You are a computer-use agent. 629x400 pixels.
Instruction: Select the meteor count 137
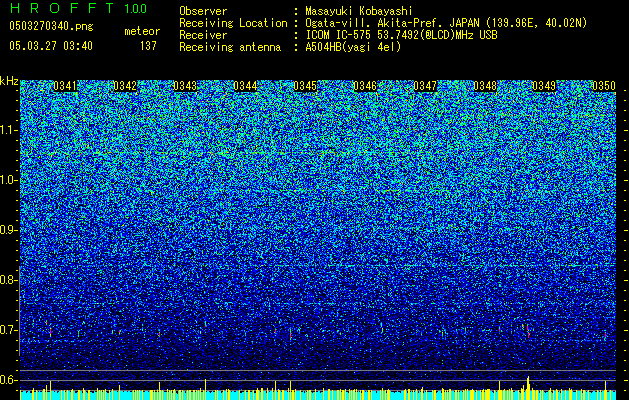coord(148,46)
